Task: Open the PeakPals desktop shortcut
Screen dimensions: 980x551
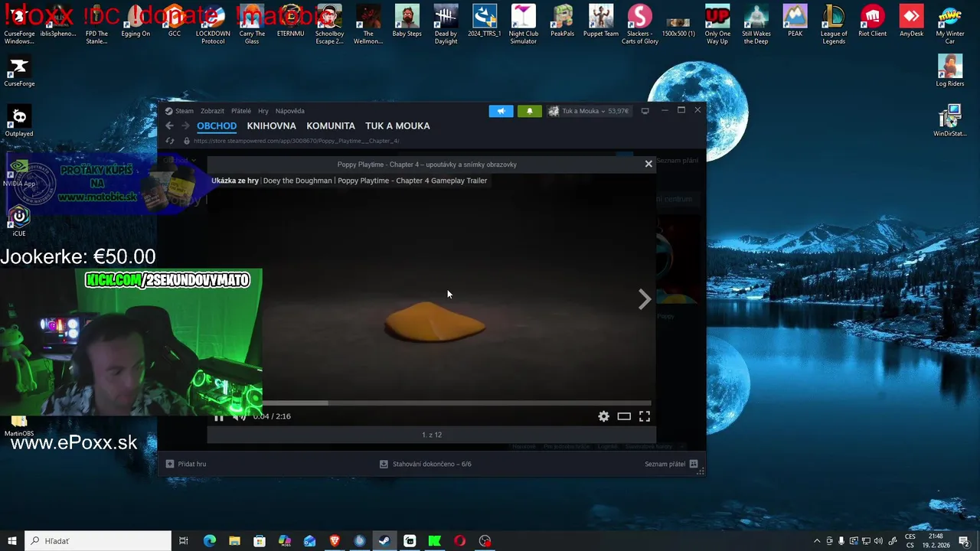Action: [x=562, y=22]
